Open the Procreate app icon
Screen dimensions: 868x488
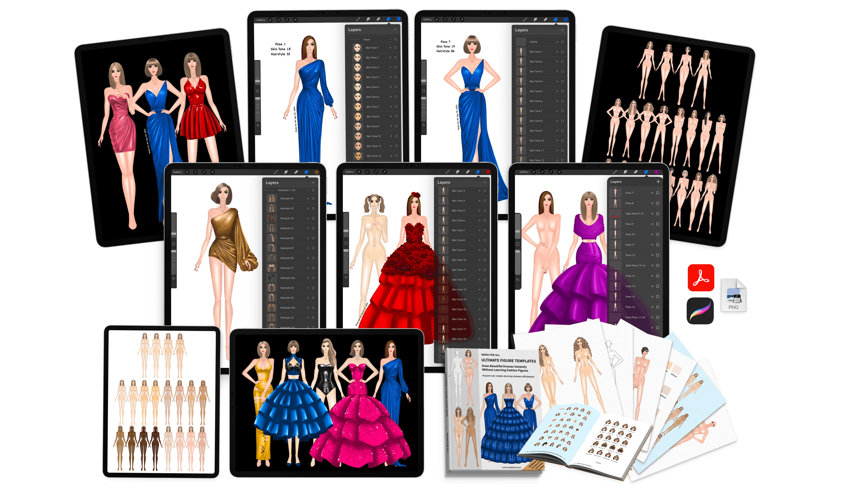700,311
